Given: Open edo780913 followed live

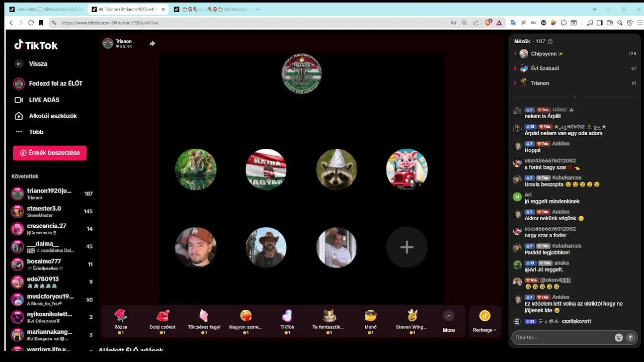Looking at the screenshot, I should coord(52,282).
